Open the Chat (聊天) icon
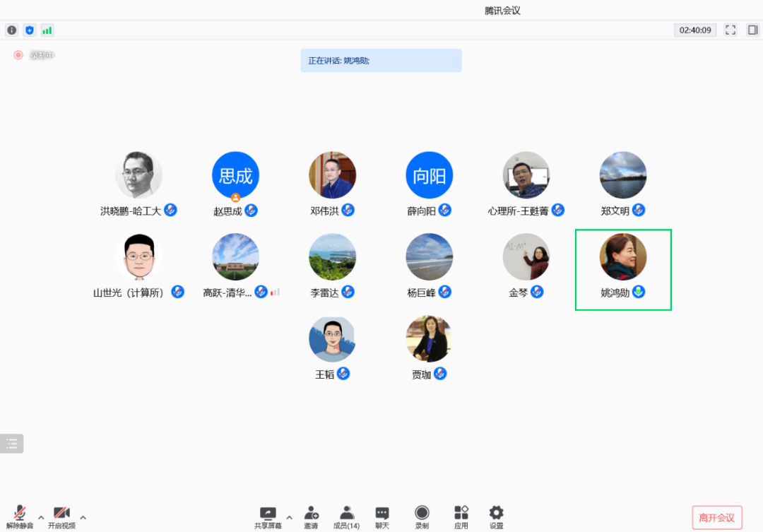Viewport: 763px width, 532px height. tap(382, 517)
